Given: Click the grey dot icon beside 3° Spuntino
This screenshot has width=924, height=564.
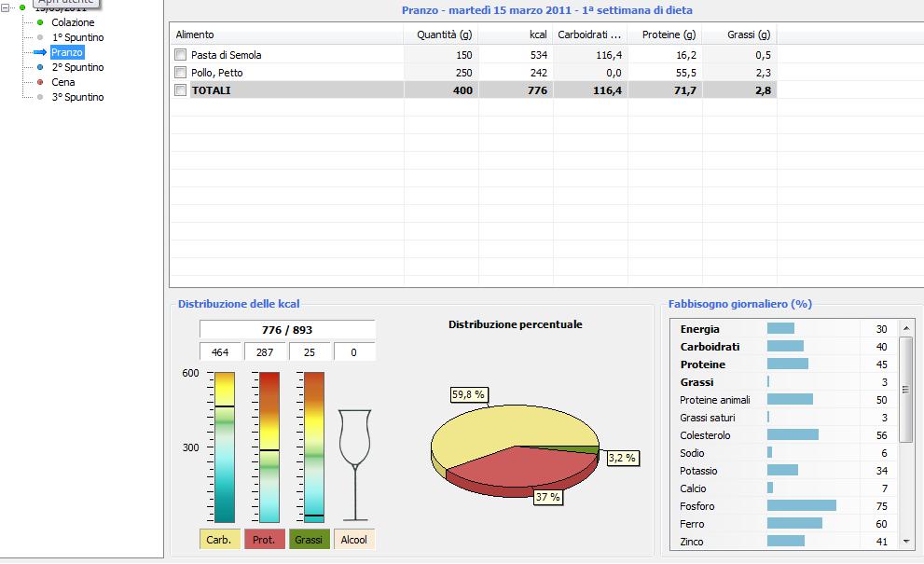Looking at the screenshot, I should tap(40, 97).
